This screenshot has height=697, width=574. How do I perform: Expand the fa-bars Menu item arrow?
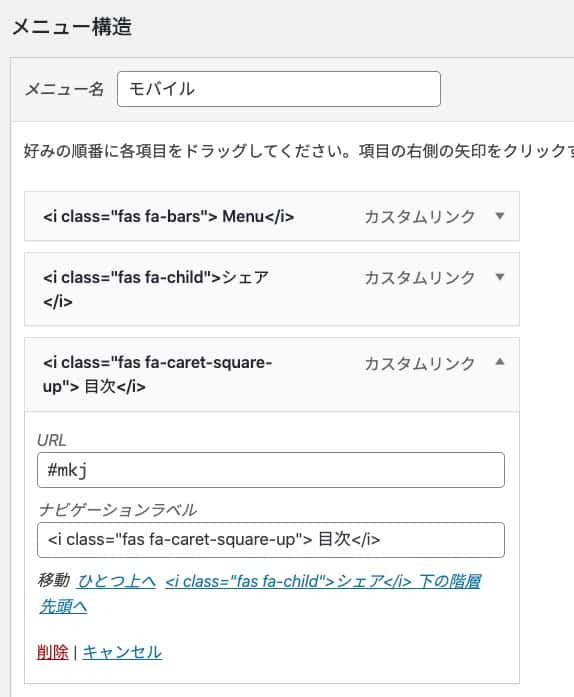click(500, 216)
